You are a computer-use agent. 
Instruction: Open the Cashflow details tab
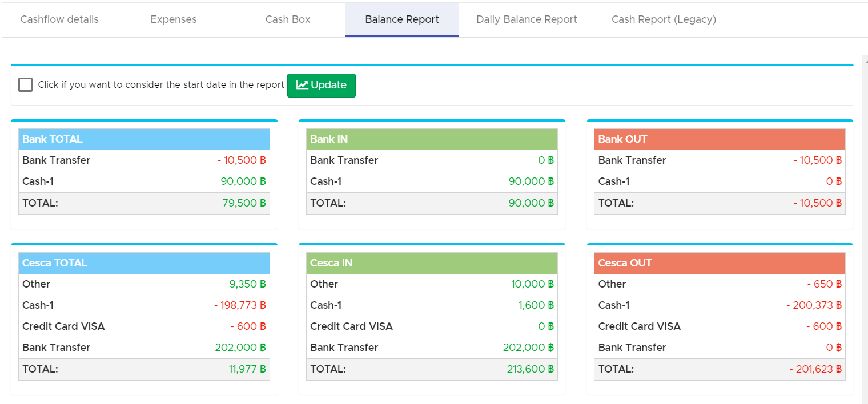(59, 19)
